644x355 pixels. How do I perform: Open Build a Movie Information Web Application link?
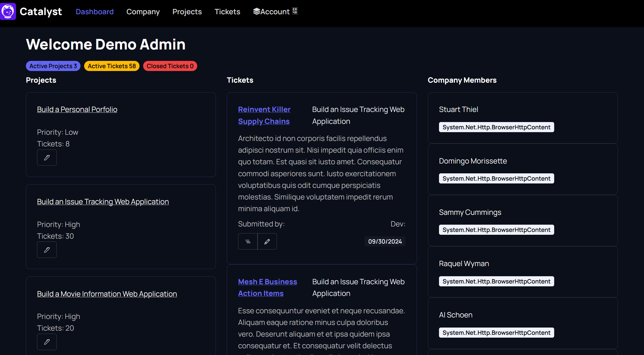click(107, 294)
